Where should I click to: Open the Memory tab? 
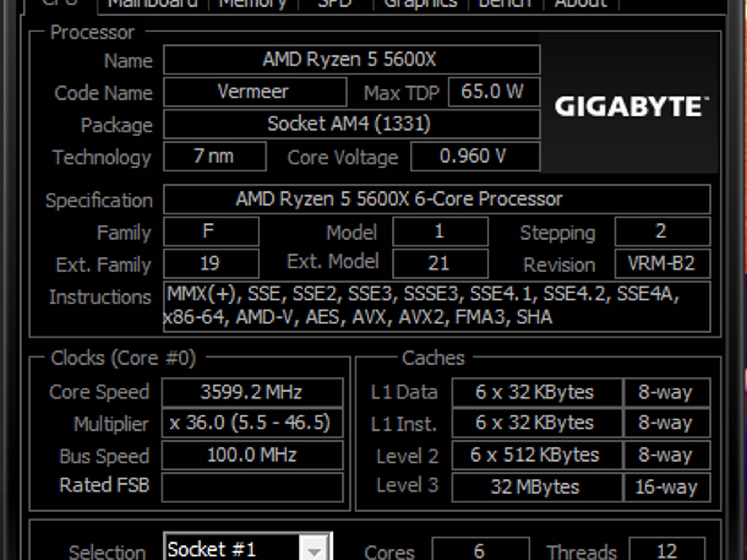pyautogui.click(x=252, y=4)
